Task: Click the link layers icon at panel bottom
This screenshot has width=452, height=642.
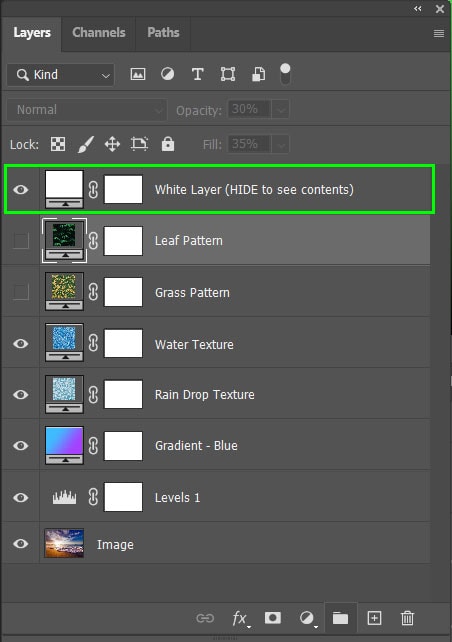Action: 205,618
